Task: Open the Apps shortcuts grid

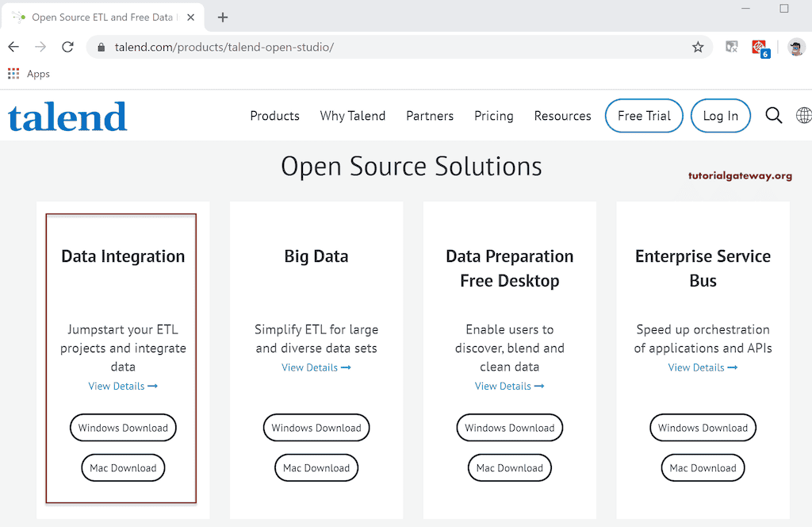Action: pos(13,73)
